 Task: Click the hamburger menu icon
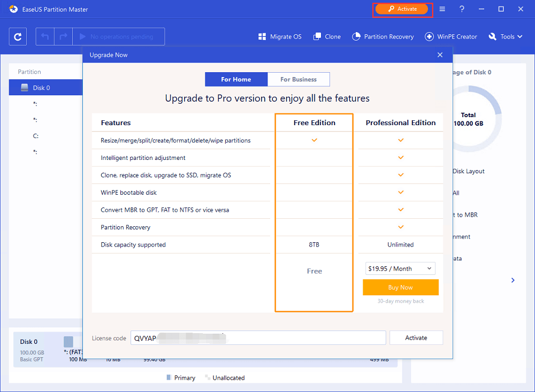point(444,9)
